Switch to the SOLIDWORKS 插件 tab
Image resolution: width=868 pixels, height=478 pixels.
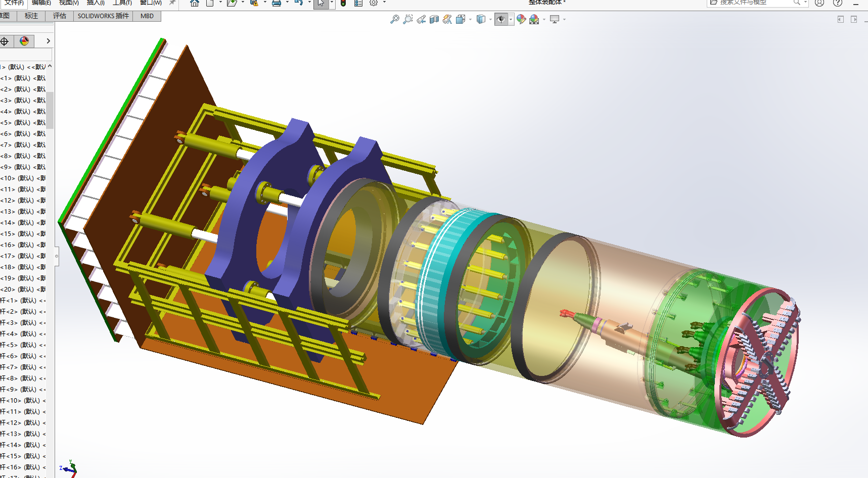[103, 16]
